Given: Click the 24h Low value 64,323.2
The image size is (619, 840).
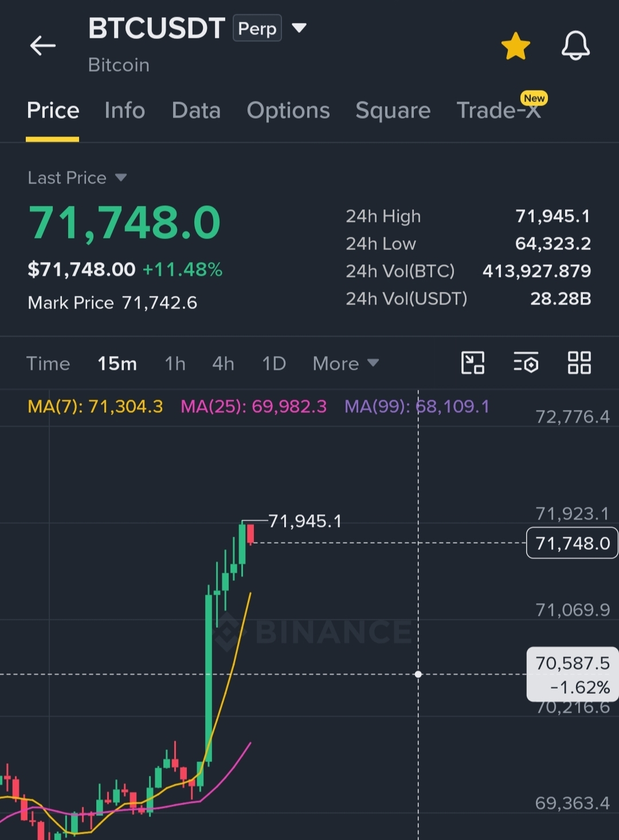Looking at the screenshot, I should pos(553,244).
